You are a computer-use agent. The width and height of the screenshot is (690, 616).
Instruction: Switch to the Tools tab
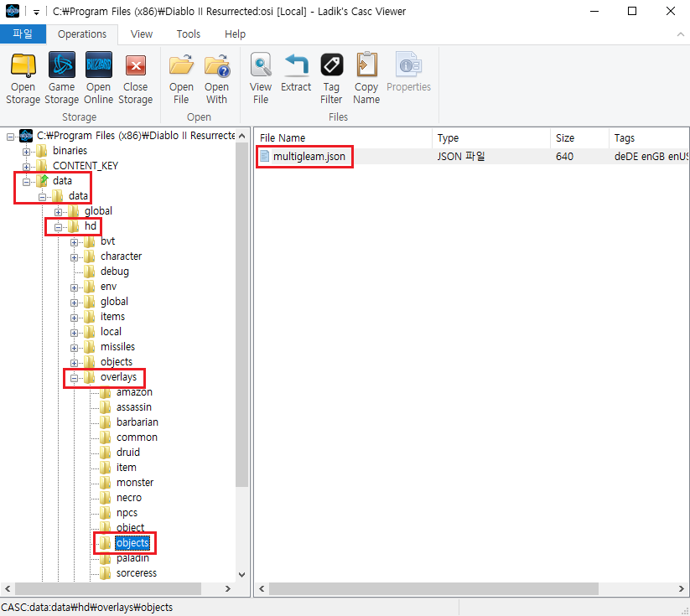tap(189, 34)
